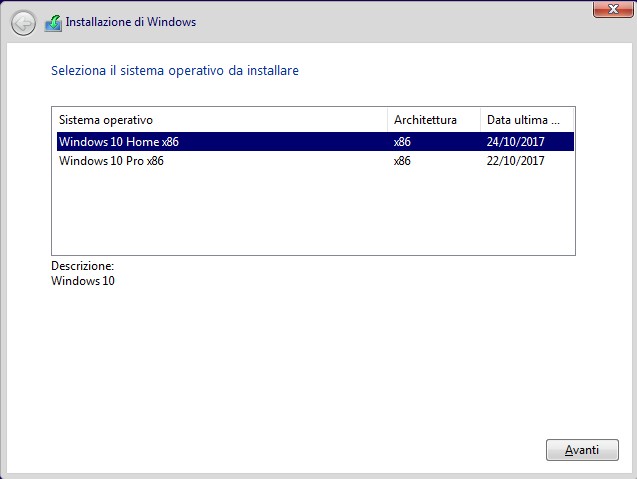Click the date 24/10/2017

[x=516, y=141]
